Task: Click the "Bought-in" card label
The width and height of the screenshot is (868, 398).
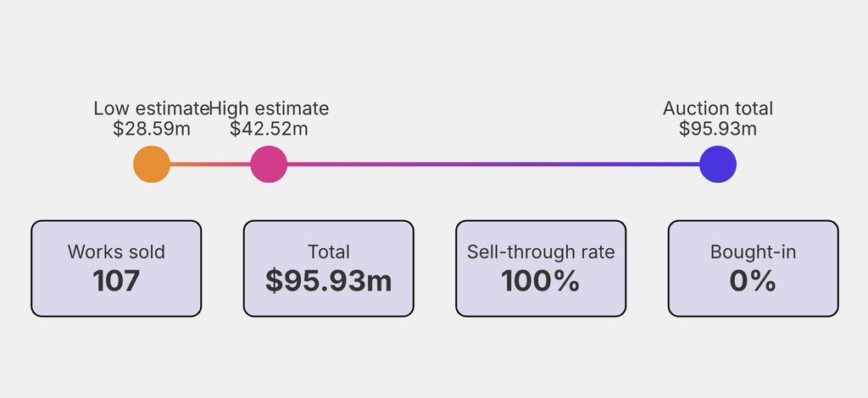Action: pos(753,252)
